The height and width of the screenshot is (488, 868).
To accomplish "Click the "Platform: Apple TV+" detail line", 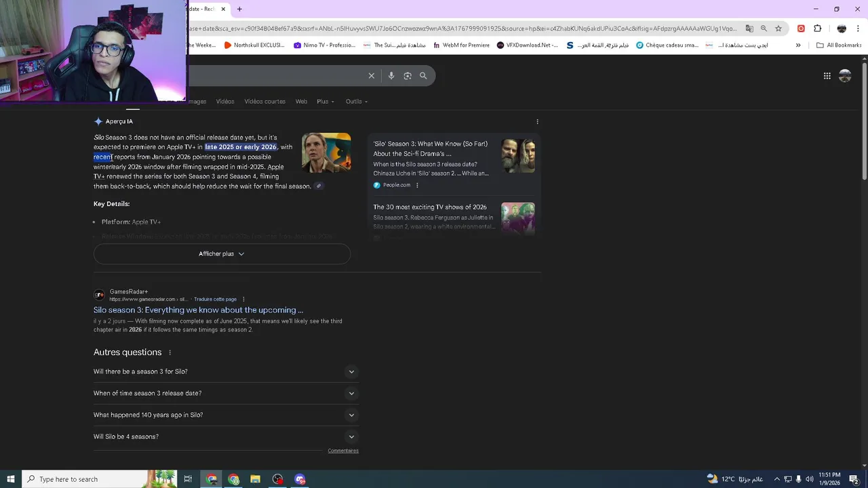I will coord(131,222).
